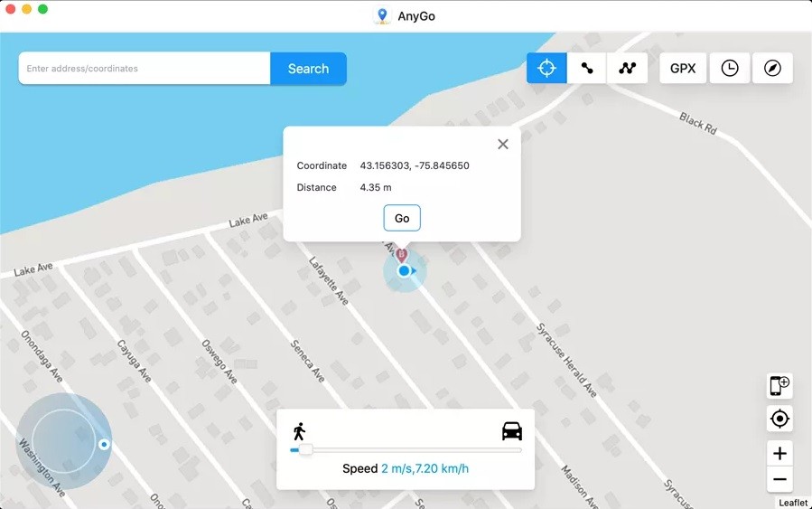
Task: Click the Leaflet attribution link
Action: [793, 503]
